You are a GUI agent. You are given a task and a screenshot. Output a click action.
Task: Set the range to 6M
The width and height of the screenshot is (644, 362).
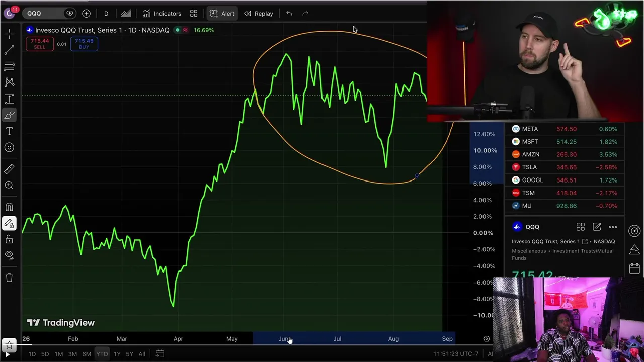87,354
